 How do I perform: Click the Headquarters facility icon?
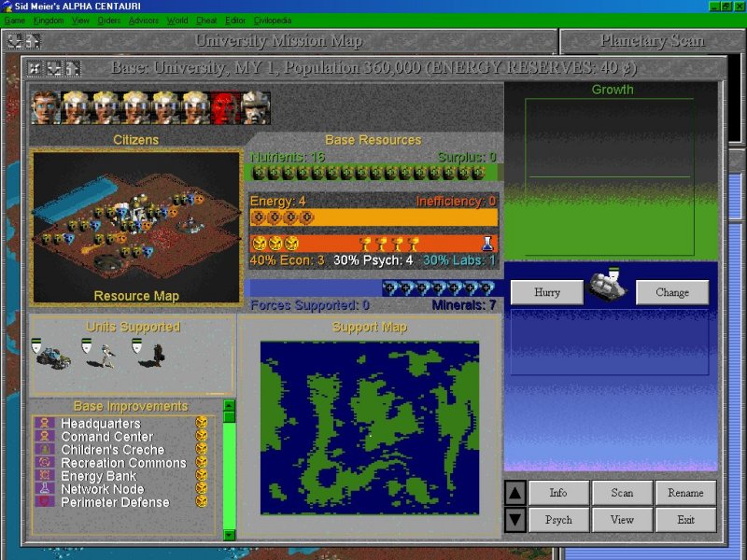[44, 424]
